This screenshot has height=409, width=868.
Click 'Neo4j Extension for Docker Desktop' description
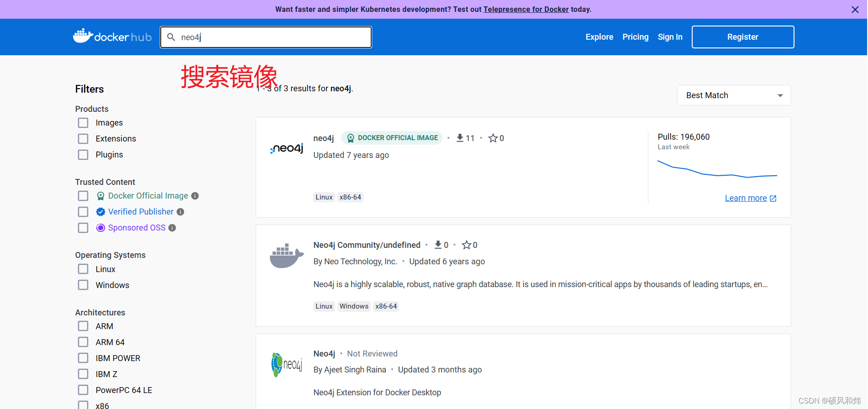coord(377,393)
